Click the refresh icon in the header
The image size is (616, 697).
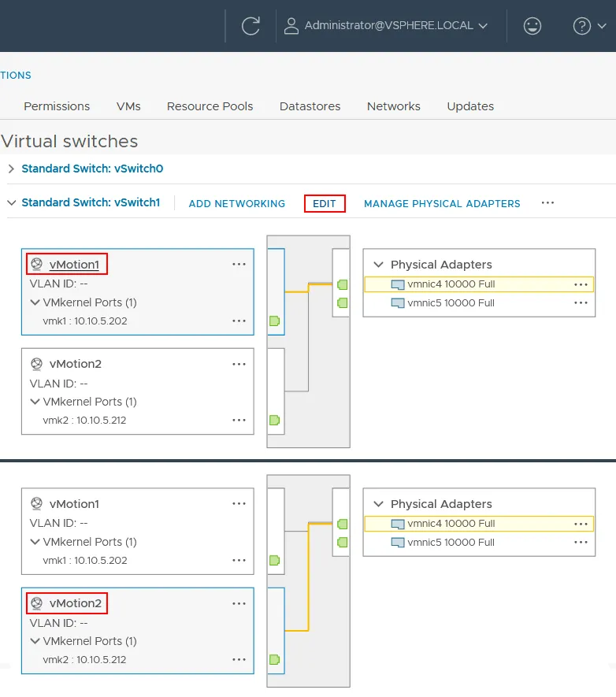250,26
